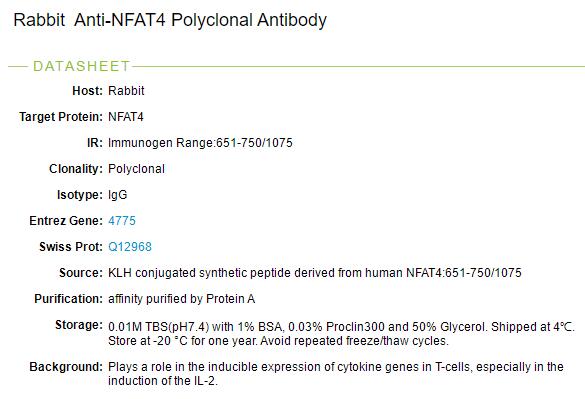The image size is (585, 399).
Task: Click the Rabbit host value
Action: pyautogui.click(x=126, y=91)
